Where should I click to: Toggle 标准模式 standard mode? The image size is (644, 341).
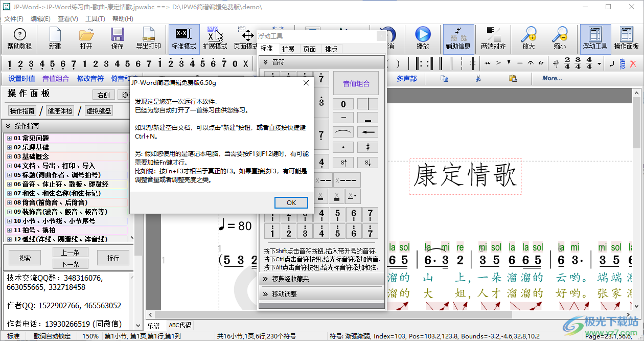[x=184, y=39]
